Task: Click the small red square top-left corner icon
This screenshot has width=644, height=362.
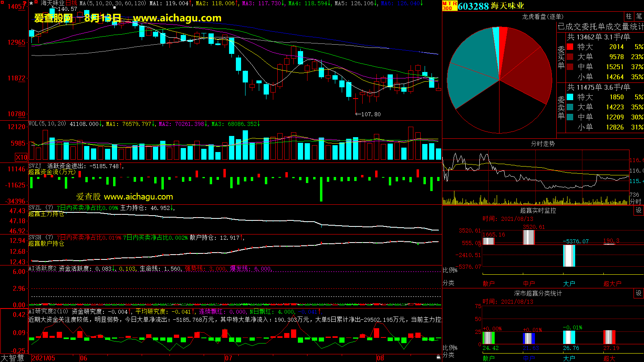Action: pyautogui.click(x=2, y=2)
